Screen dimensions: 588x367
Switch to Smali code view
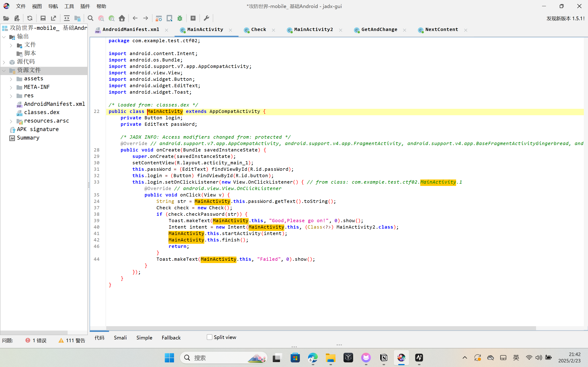click(x=120, y=338)
